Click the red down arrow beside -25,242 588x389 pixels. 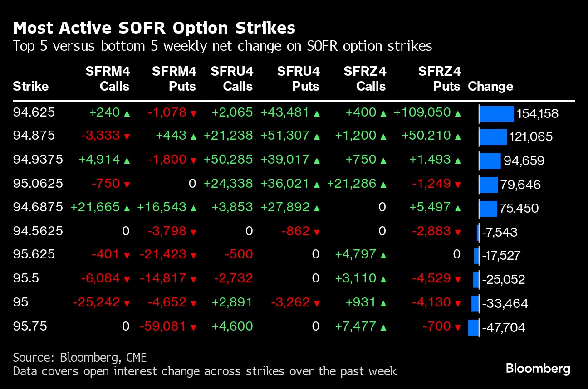point(127,304)
